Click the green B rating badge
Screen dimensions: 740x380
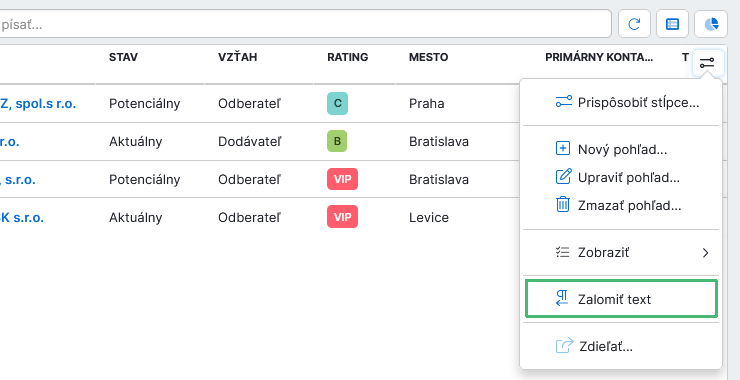[x=337, y=141]
